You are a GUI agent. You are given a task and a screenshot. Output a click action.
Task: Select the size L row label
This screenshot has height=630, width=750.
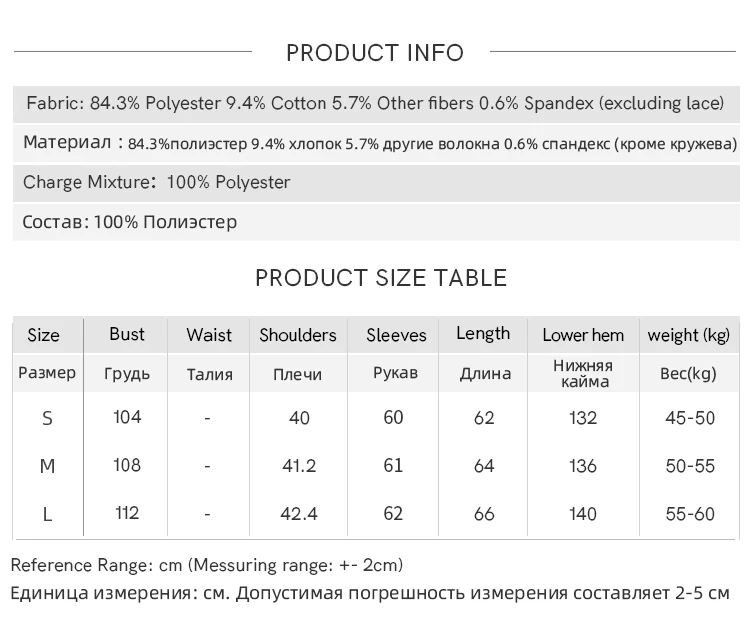pos(47,514)
